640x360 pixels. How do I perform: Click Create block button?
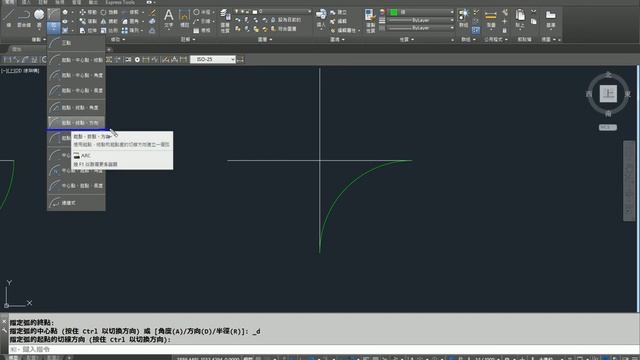pyautogui.click(x=339, y=12)
